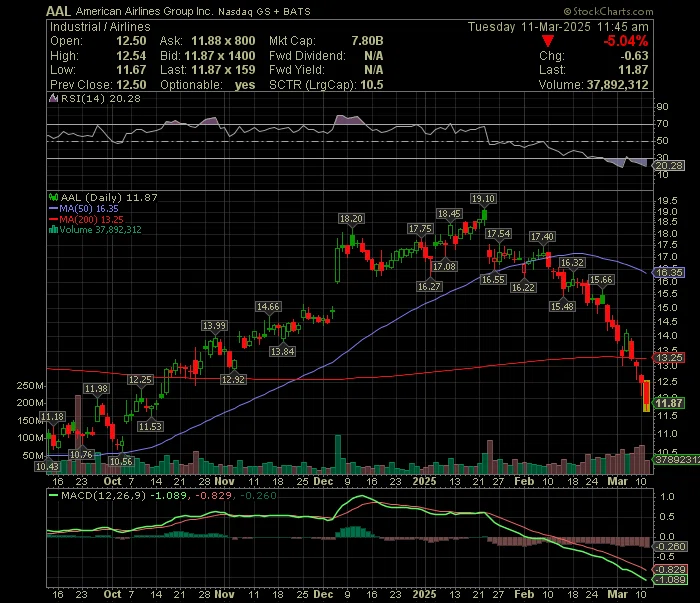Click the Mkt Cap value 7.80B

coord(367,41)
